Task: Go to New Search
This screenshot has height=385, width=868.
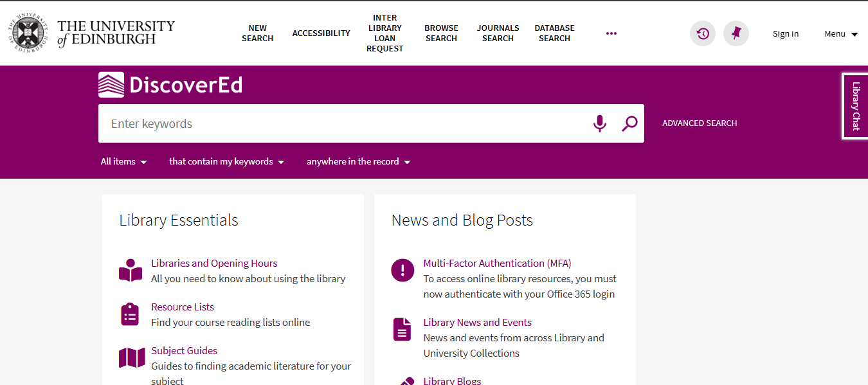Action: pos(258,33)
